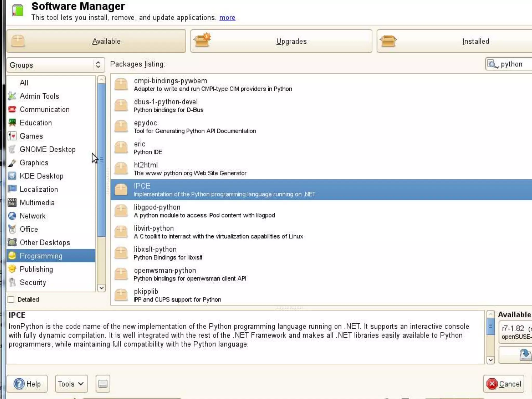Click the epydoc package box icon
Viewport: 532px width, 399px height.
(x=121, y=127)
